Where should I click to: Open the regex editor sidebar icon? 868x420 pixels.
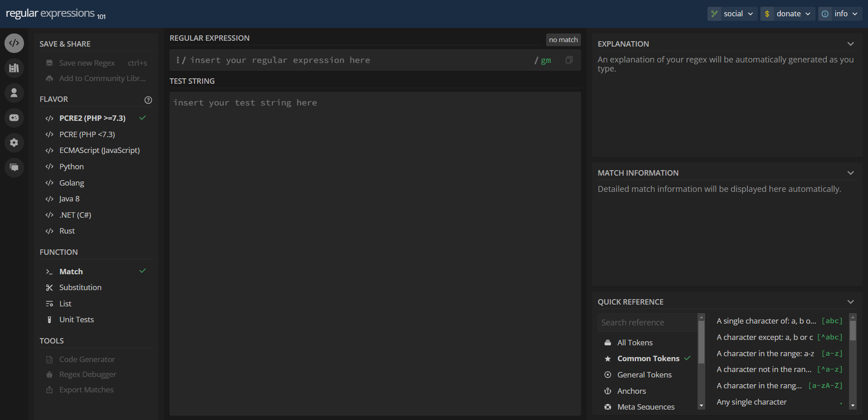(x=14, y=43)
